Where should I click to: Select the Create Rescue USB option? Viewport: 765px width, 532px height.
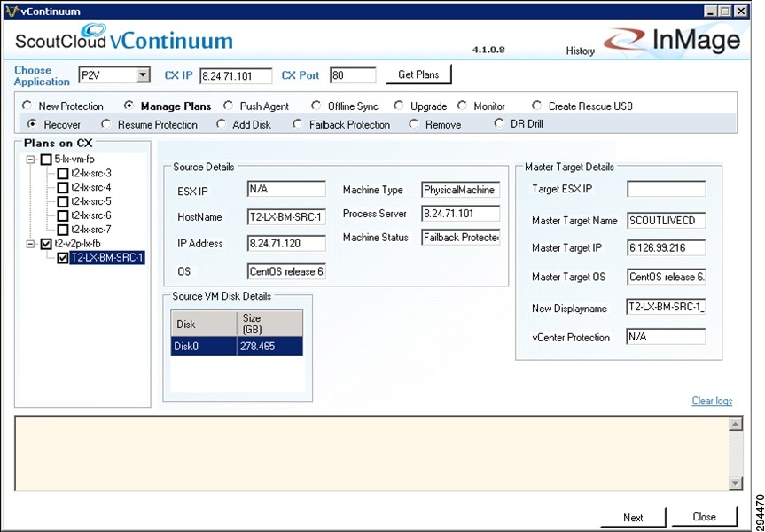click(536, 106)
